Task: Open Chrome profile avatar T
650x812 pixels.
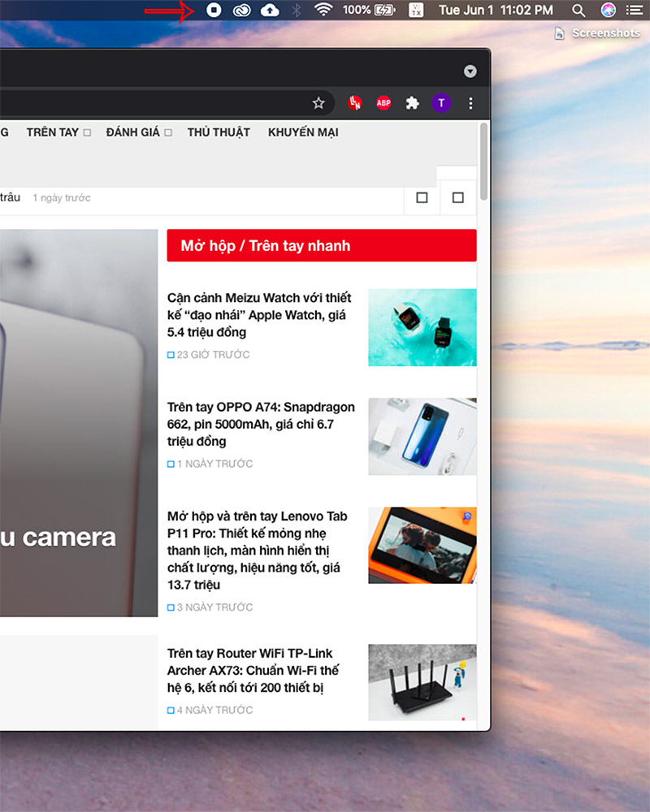Action: pyautogui.click(x=441, y=103)
